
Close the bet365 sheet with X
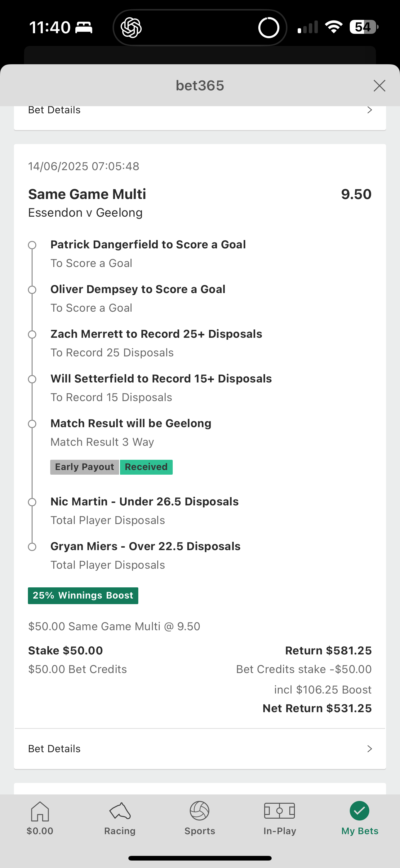pyautogui.click(x=380, y=86)
